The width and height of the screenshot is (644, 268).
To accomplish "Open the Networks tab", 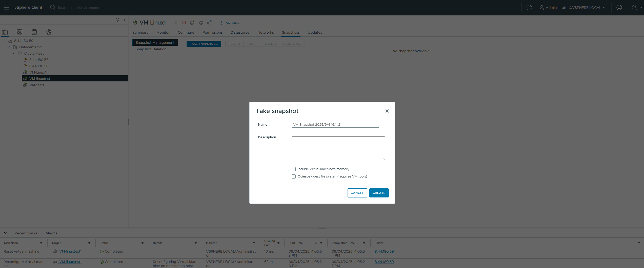I will tap(266, 32).
